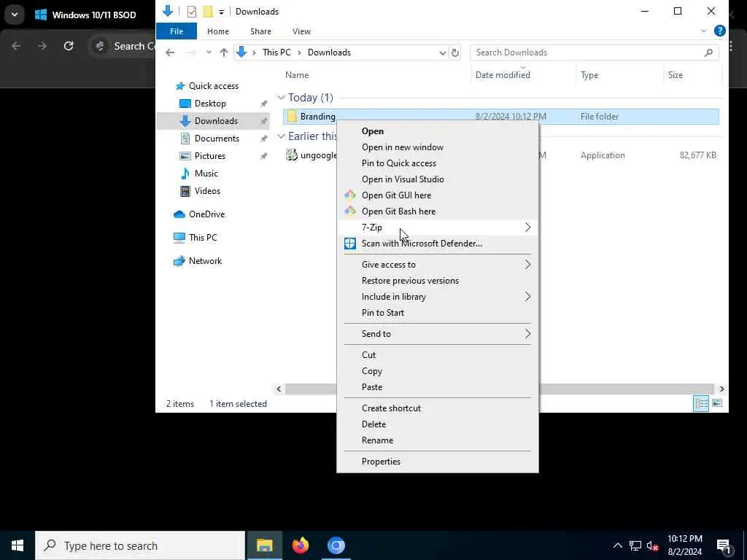
Task: Unpin Documents from Quick access
Action: (263, 139)
